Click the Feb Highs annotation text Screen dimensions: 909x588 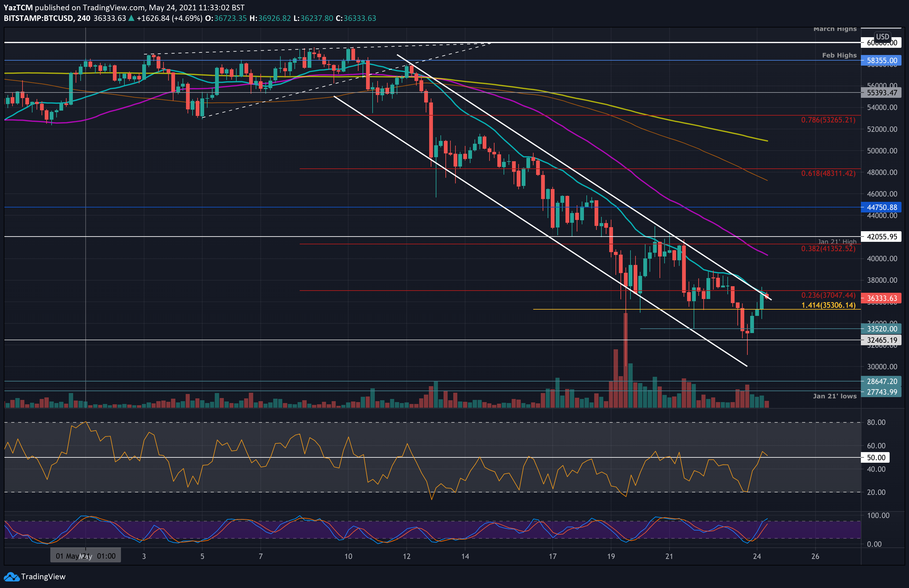point(840,55)
